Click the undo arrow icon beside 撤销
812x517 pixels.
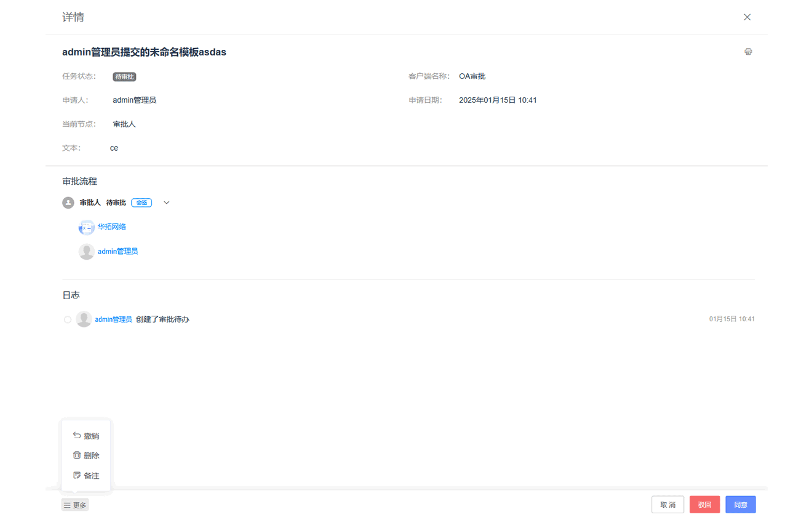pos(77,435)
